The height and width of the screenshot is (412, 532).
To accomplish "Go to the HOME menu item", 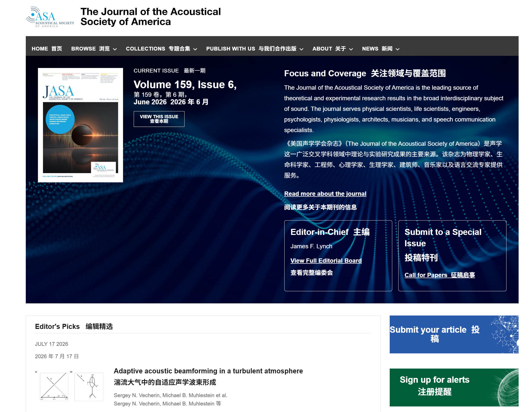I will tap(47, 49).
